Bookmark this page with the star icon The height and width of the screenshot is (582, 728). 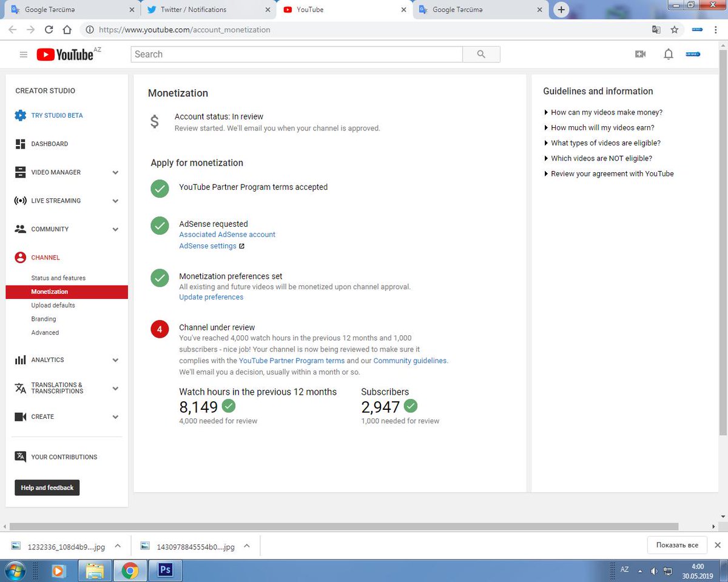coord(674,29)
